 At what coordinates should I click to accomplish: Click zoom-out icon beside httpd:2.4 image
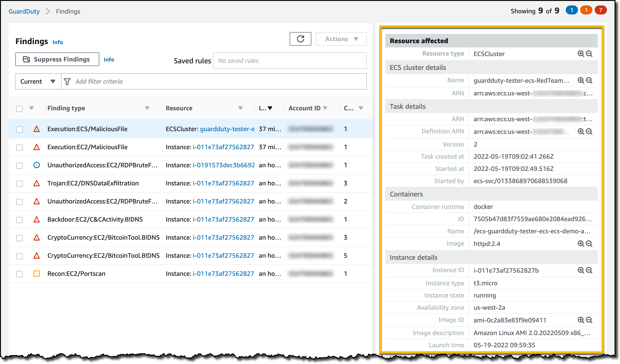pos(589,243)
